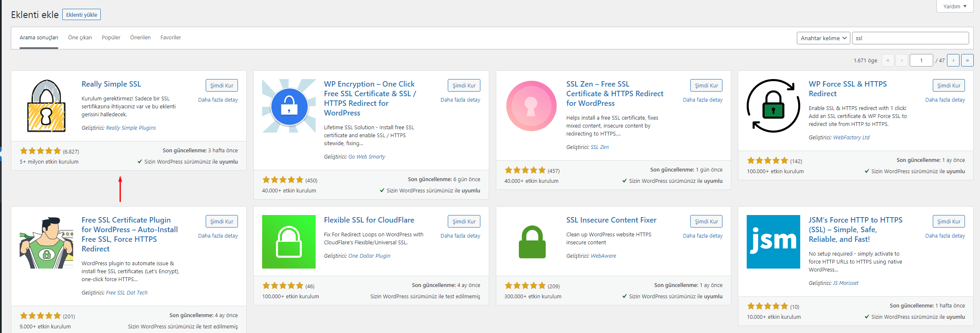Viewport: 980px width, 333px height.
Task: Visit developer Free SSL Dot Tech link
Action: pyautogui.click(x=127, y=293)
